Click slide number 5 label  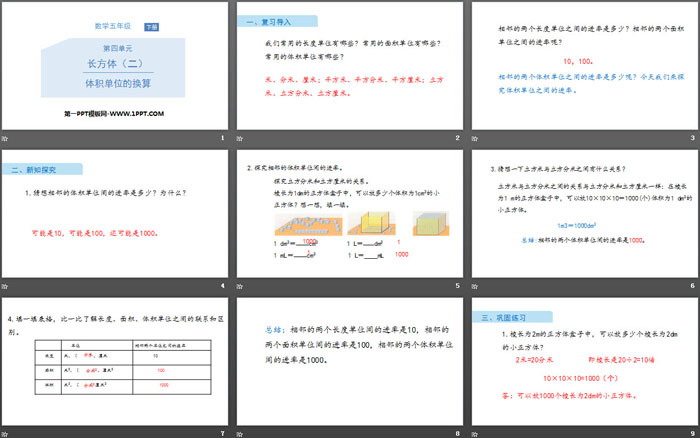click(x=458, y=286)
